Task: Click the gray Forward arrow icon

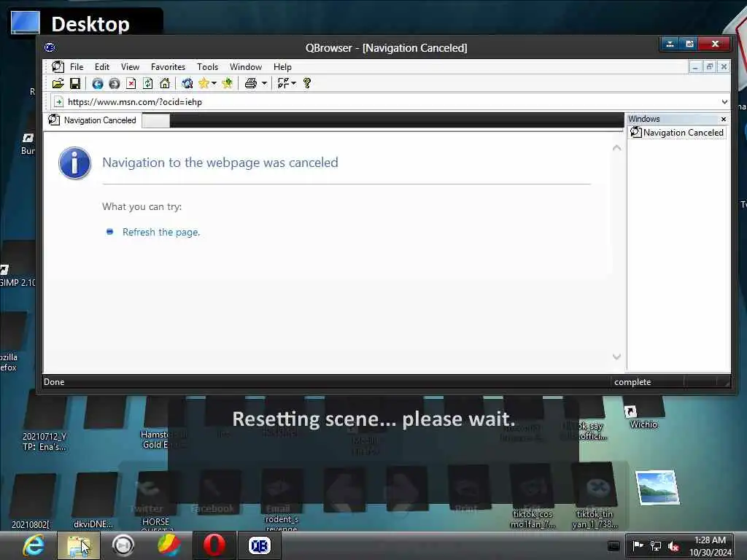Action: 115,84
